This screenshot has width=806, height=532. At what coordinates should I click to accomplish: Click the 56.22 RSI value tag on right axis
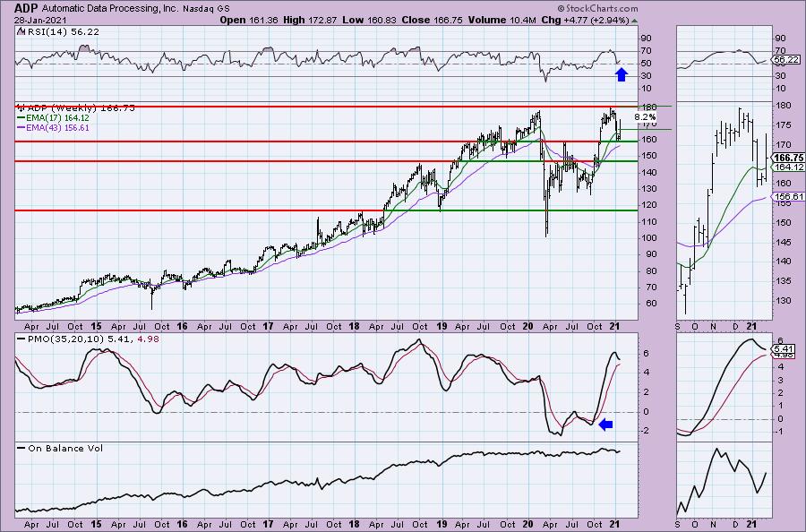[786, 60]
